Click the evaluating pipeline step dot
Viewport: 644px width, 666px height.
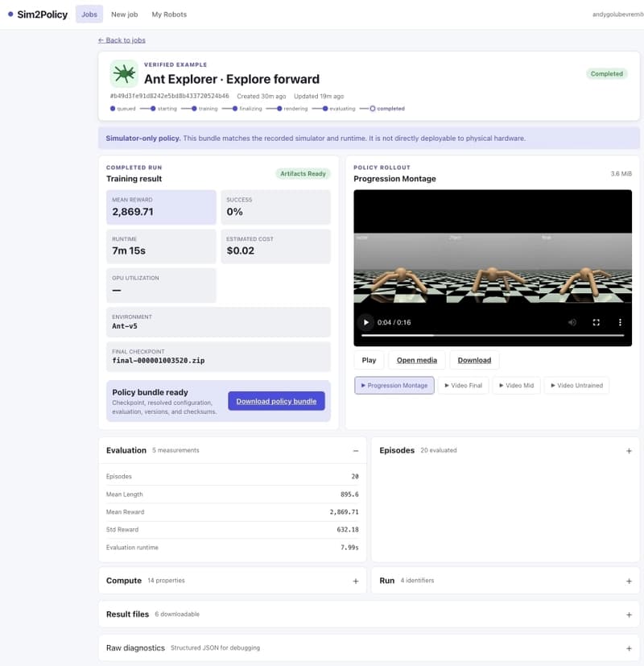coord(325,108)
